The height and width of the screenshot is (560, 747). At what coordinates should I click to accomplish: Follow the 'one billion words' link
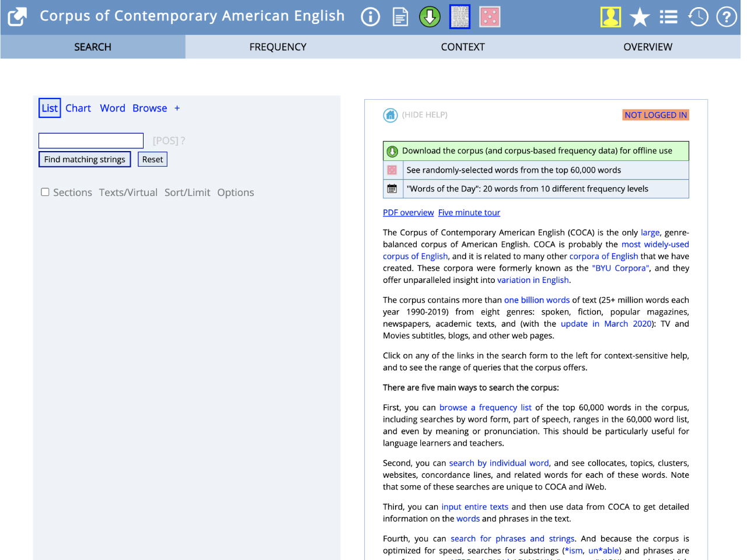coord(537,300)
